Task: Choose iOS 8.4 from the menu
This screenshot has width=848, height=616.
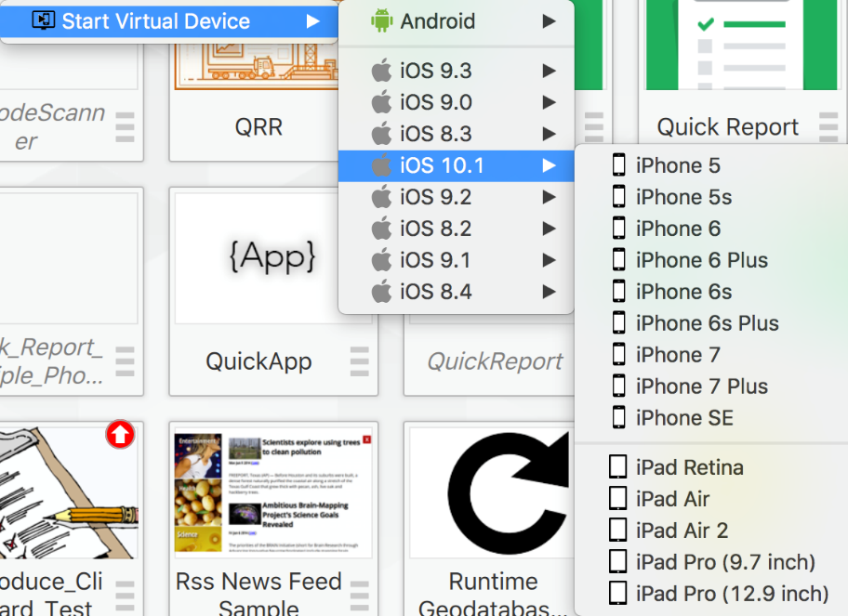Action: 456,292
